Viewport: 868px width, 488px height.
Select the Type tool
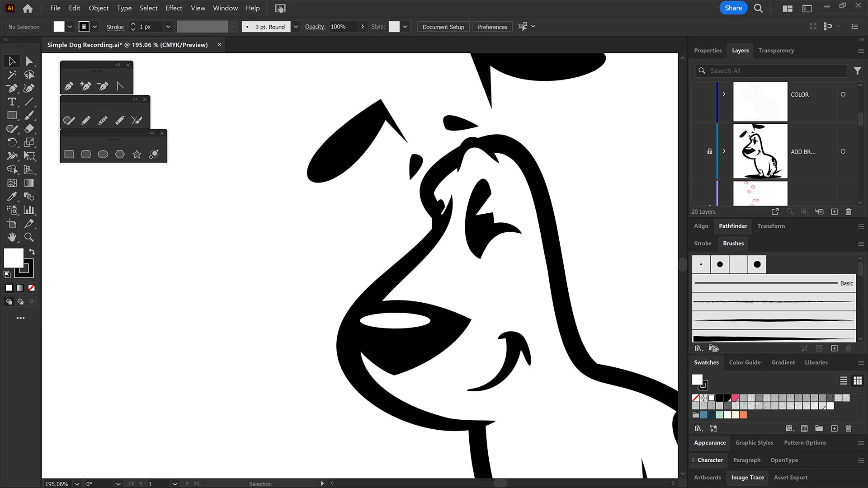coord(12,102)
